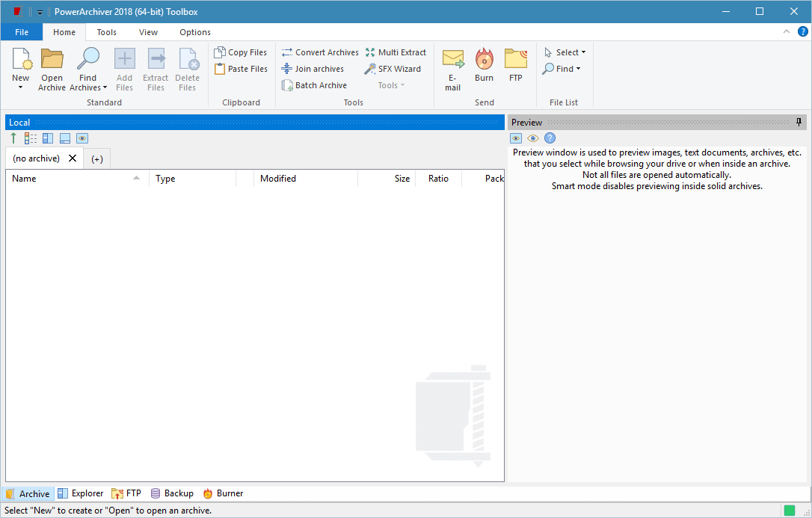Launch the Convert Archives tool
The image size is (812, 518).
pyautogui.click(x=320, y=52)
